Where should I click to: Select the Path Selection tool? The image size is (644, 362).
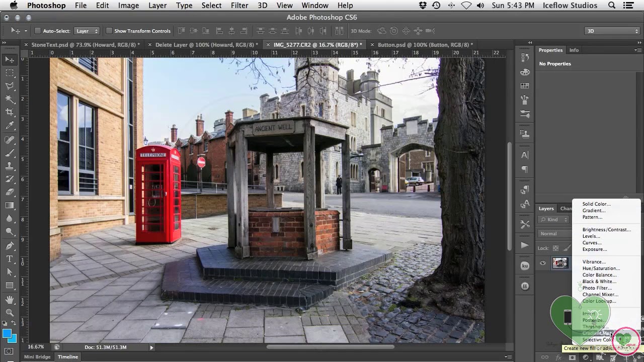coord(10,272)
